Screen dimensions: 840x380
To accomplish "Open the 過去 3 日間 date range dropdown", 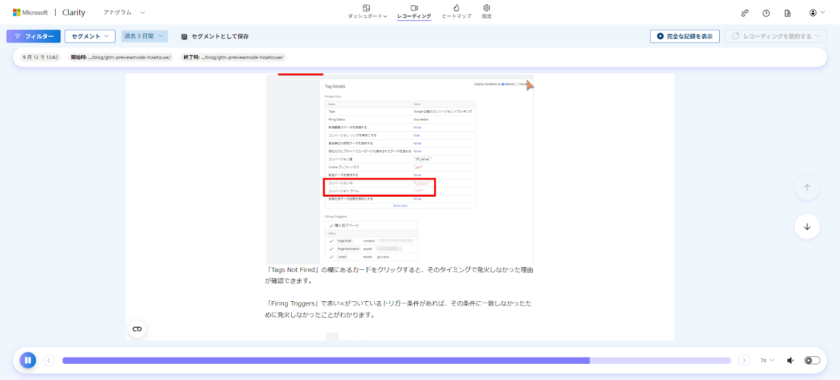I will click(x=144, y=36).
